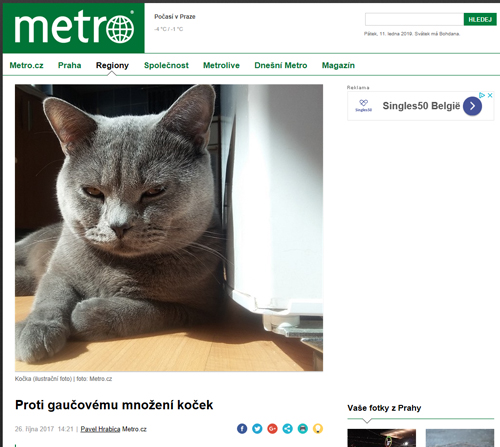This screenshot has height=447, width=500.
Task: Click the teal share icon
Action: 287,428
